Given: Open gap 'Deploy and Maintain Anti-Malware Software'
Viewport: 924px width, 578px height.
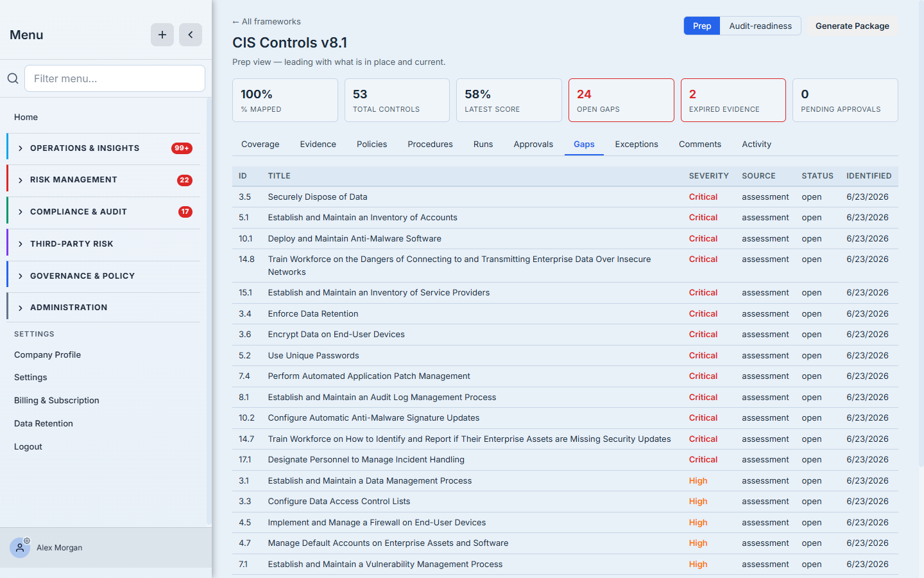Looking at the screenshot, I should click(354, 239).
